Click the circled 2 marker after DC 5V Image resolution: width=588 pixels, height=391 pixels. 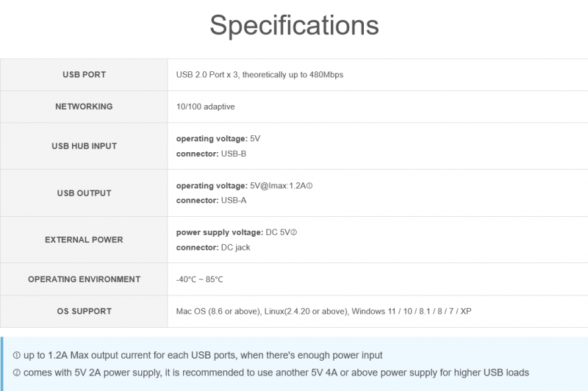(x=293, y=233)
